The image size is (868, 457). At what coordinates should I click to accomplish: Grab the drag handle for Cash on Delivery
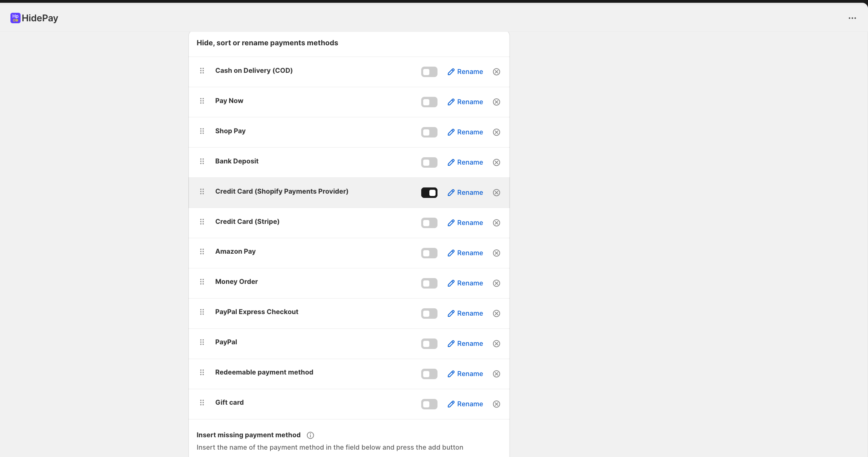(x=202, y=70)
